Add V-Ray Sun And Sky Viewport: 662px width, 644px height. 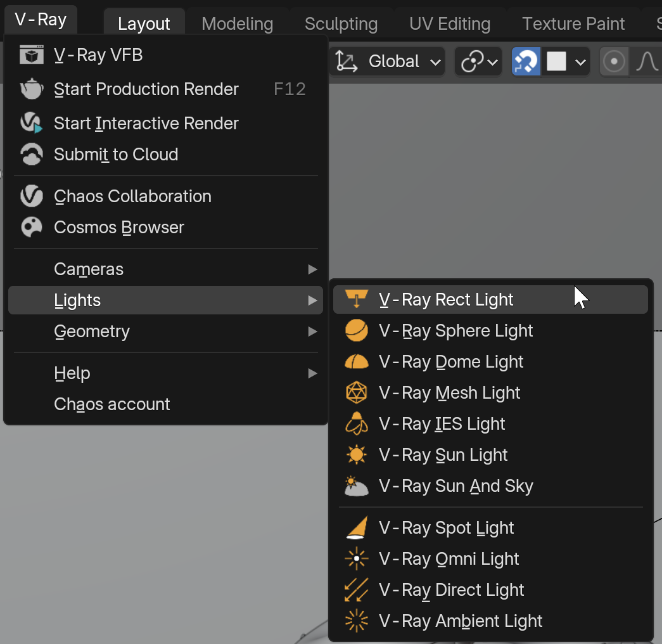pos(490,486)
